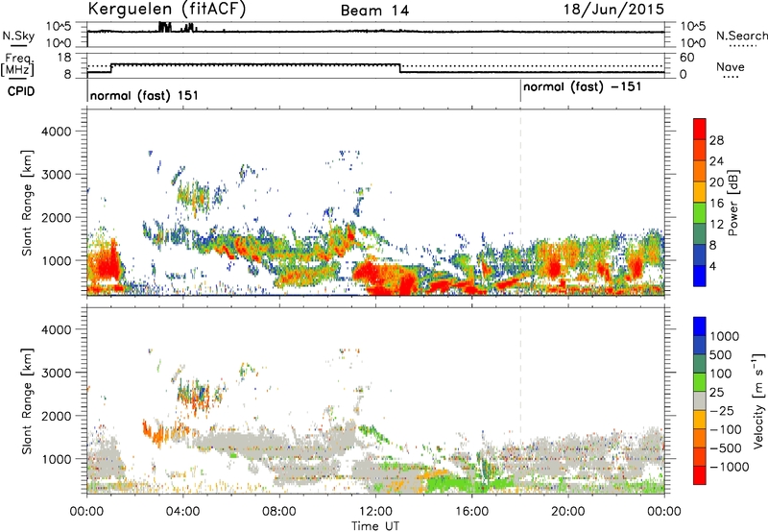Click the '16:00' time axis tick label
Image resolution: width=768 pixels, height=532 pixels.
[x=472, y=512]
